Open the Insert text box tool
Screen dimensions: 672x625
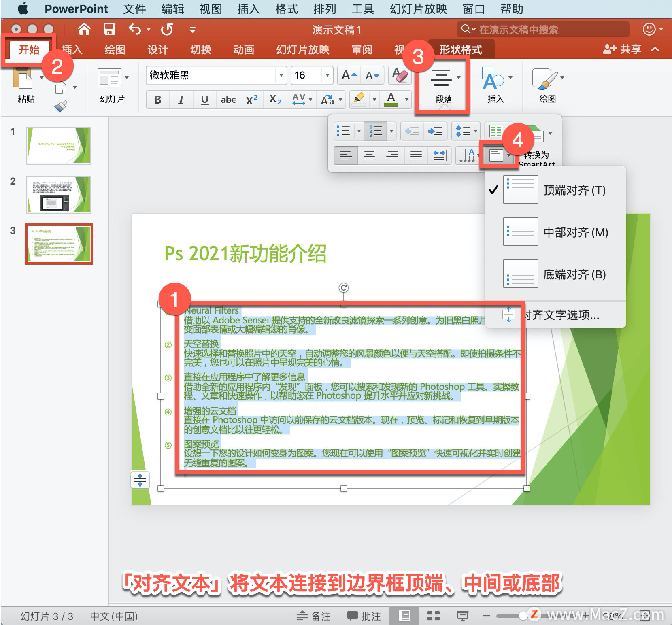[493, 79]
